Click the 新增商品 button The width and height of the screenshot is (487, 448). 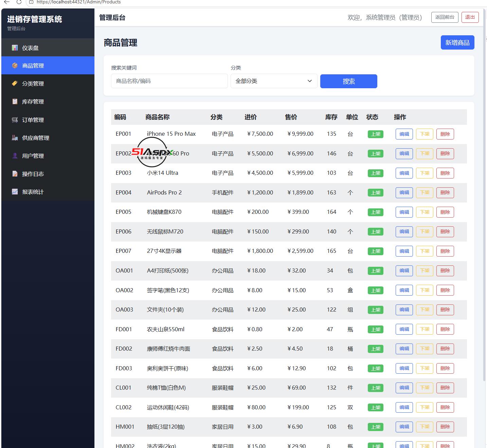[x=457, y=42]
